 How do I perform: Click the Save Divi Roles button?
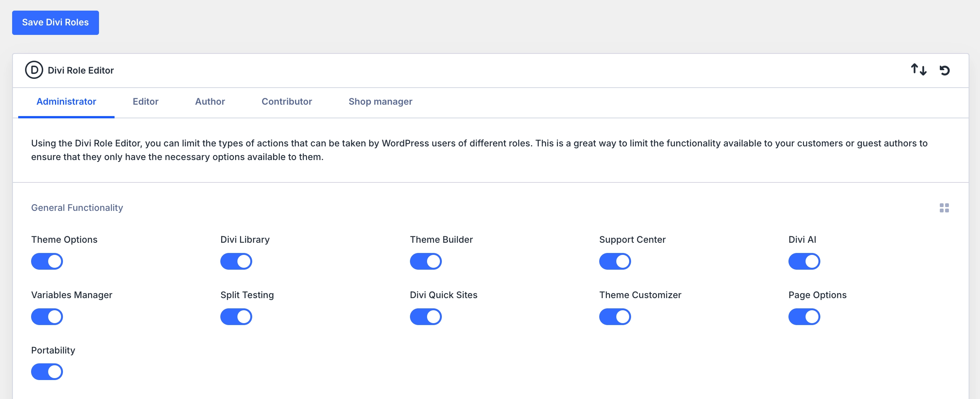[x=55, y=23]
